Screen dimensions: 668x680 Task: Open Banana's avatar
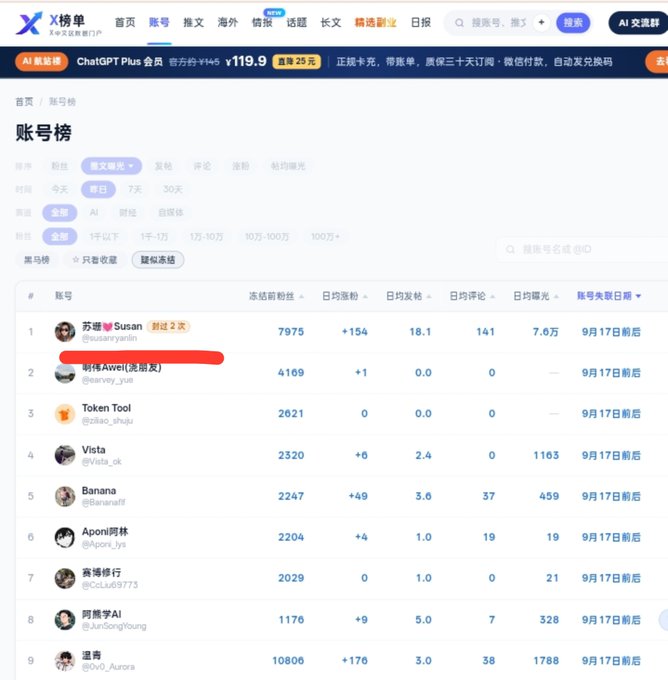(65, 496)
